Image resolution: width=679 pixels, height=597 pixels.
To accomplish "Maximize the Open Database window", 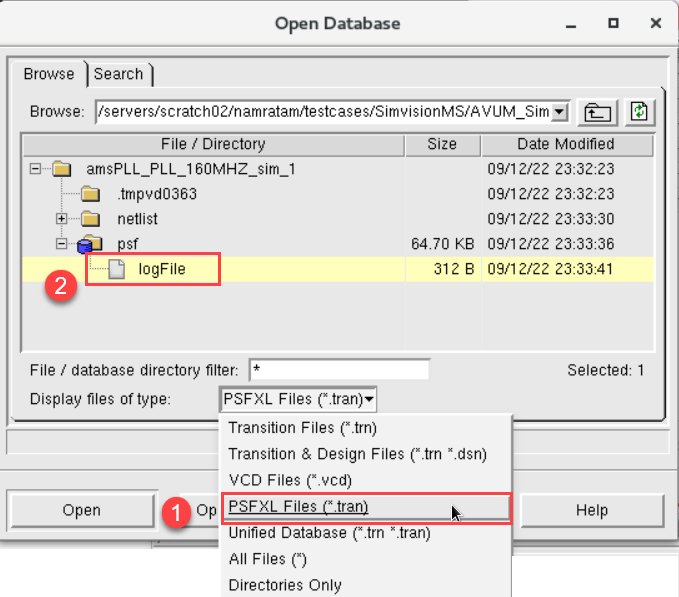I will click(x=613, y=23).
